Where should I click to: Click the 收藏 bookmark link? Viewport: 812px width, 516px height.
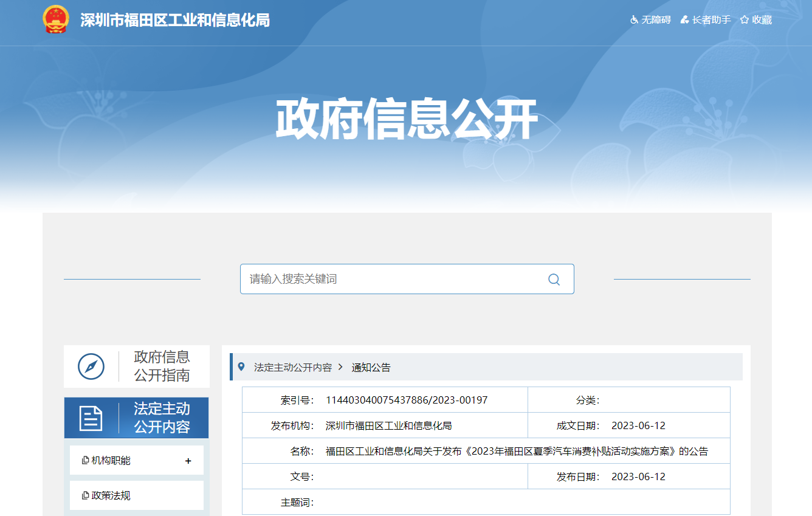[762, 20]
